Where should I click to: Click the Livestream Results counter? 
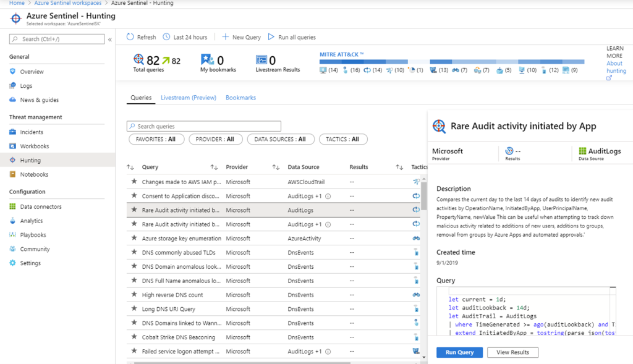(278, 64)
